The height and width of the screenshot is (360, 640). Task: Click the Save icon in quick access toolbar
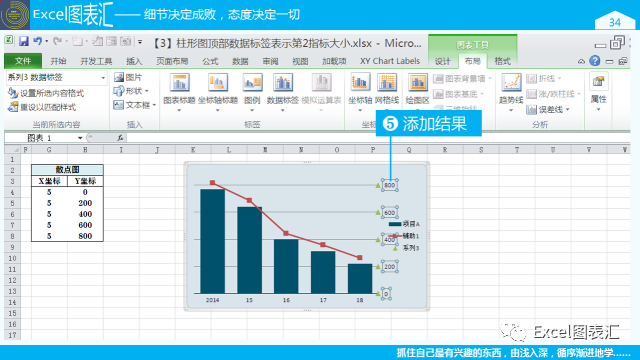coord(24,41)
